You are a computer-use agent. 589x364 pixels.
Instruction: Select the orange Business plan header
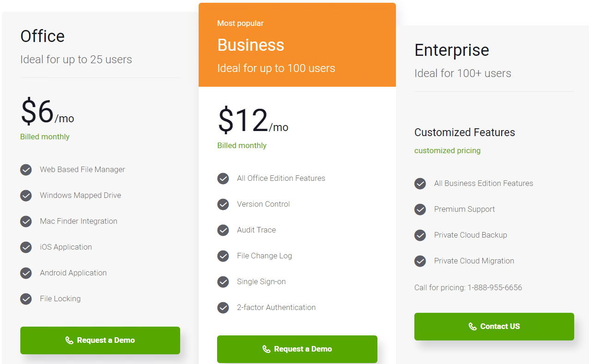297,45
